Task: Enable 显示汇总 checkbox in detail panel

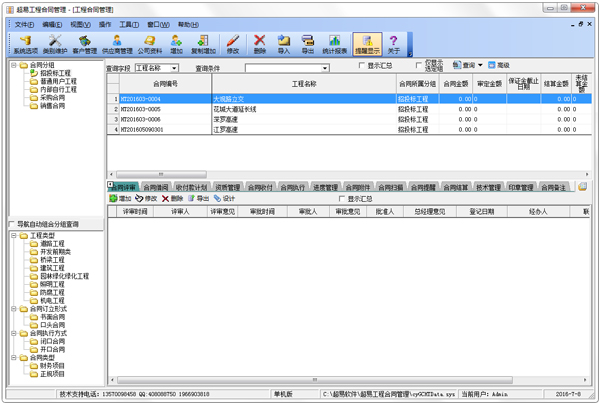Action: pos(342,199)
